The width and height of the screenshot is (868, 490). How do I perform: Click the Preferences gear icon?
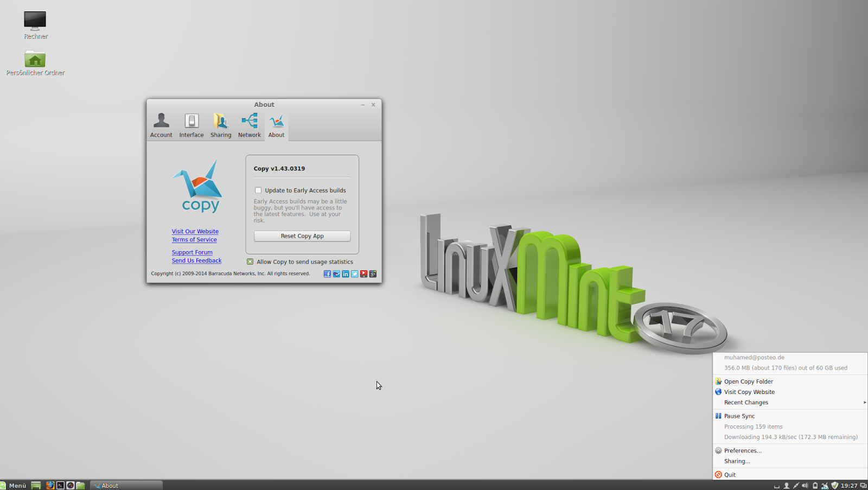(718, 450)
